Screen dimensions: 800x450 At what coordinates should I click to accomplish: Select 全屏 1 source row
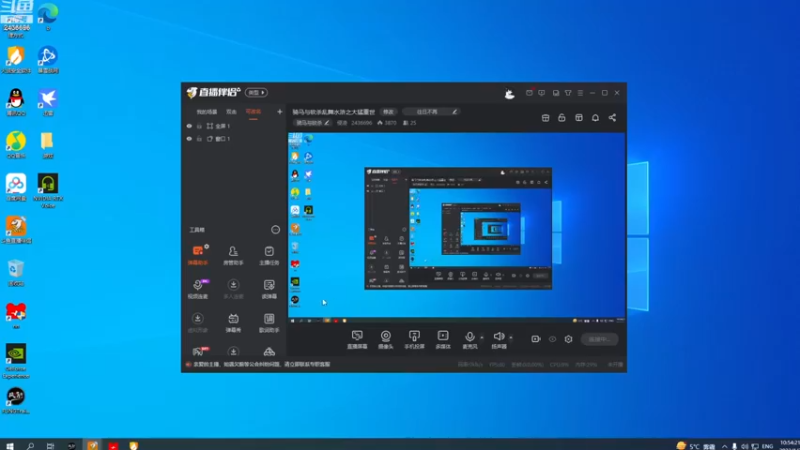tap(235, 126)
